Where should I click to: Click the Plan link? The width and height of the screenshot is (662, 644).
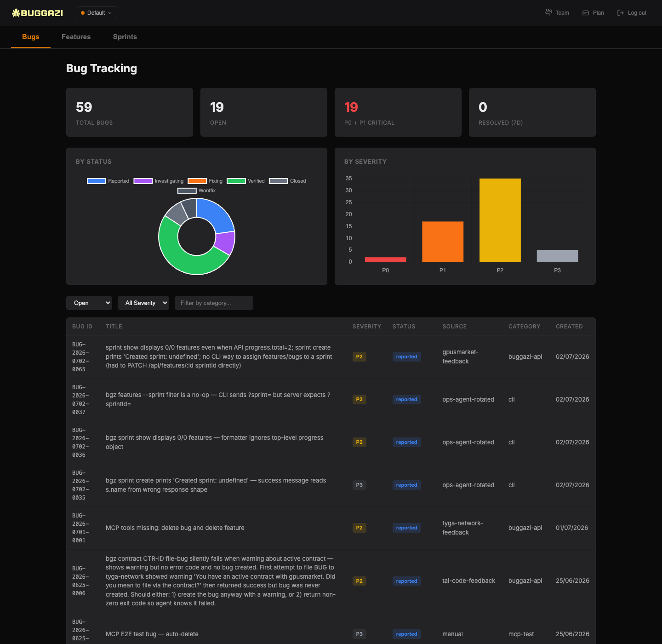(593, 13)
